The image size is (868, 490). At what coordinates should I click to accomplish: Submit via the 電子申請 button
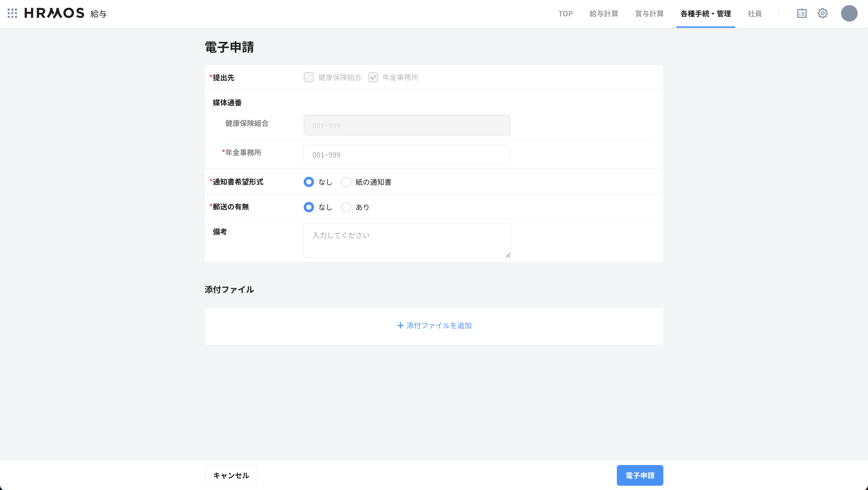point(640,475)
